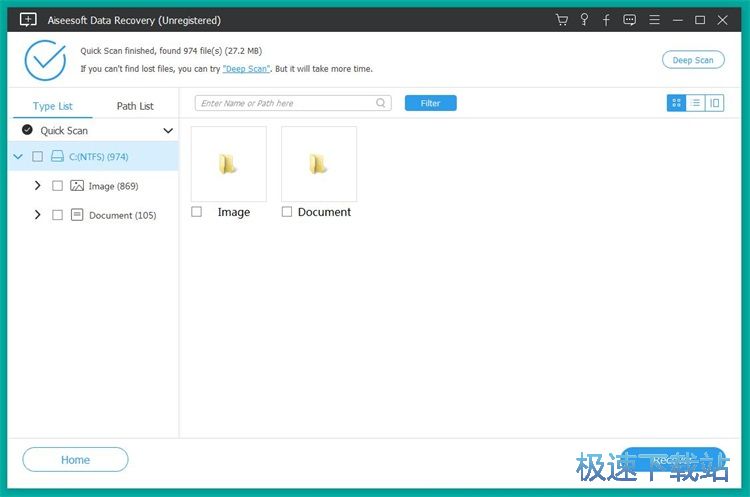Image resolution: width=750 pixels, height=497 pixels.
Task: Click the Image type picture icon
Action: [77, 186]
